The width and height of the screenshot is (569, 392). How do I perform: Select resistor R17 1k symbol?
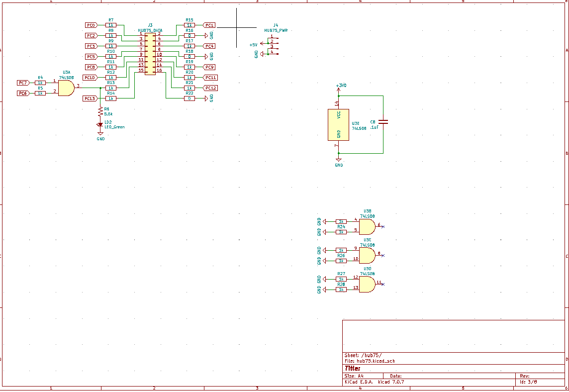click(190, 46)
